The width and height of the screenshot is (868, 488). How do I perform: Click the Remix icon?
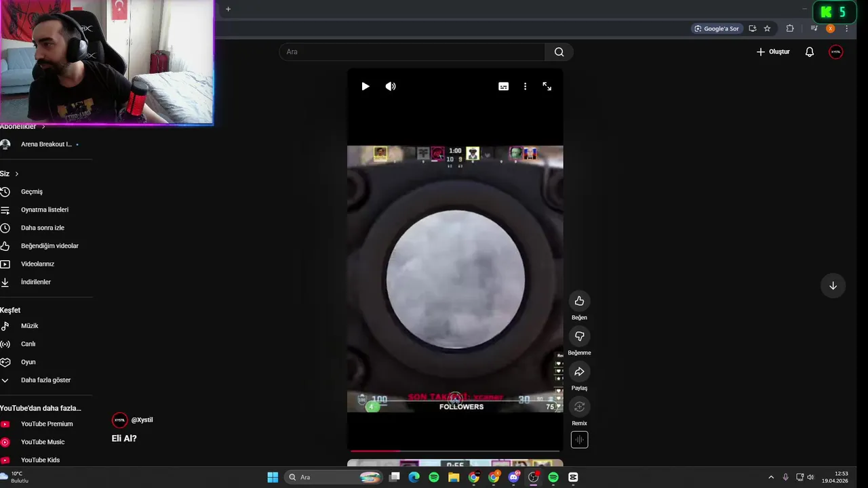tap(579, 407)
